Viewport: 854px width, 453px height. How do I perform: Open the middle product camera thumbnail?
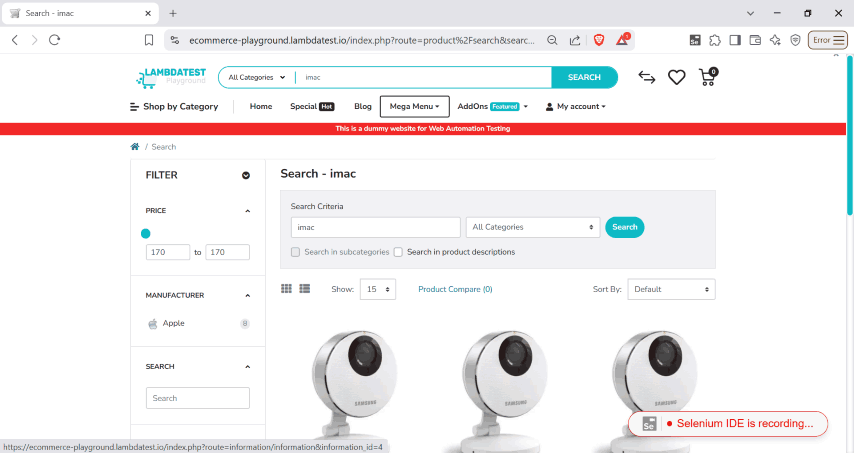point(504,390)
